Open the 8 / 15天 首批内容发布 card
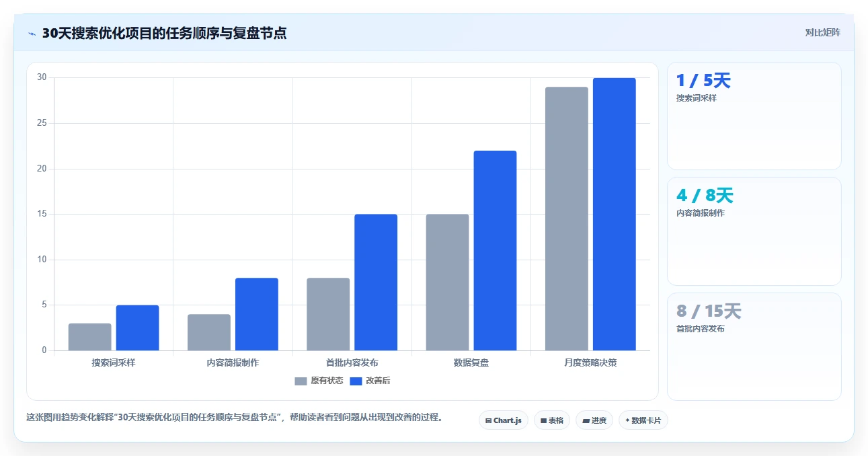 coord(754,346)
